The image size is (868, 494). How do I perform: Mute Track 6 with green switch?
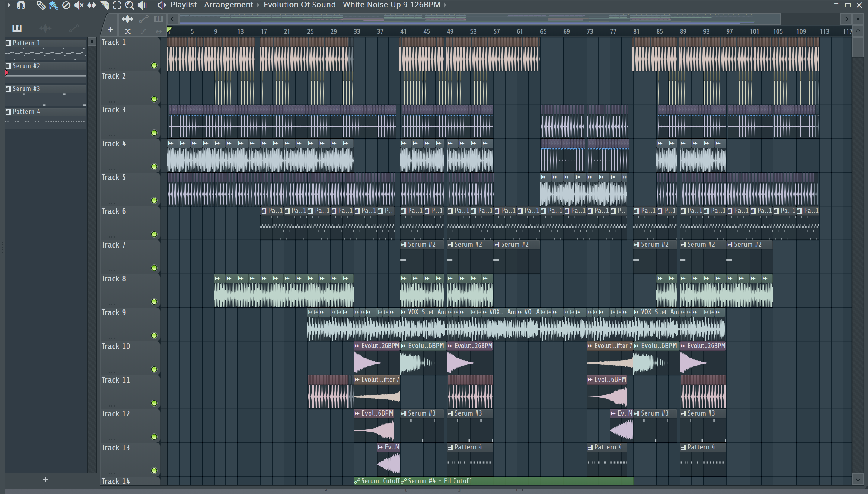[x=154, y=234]
